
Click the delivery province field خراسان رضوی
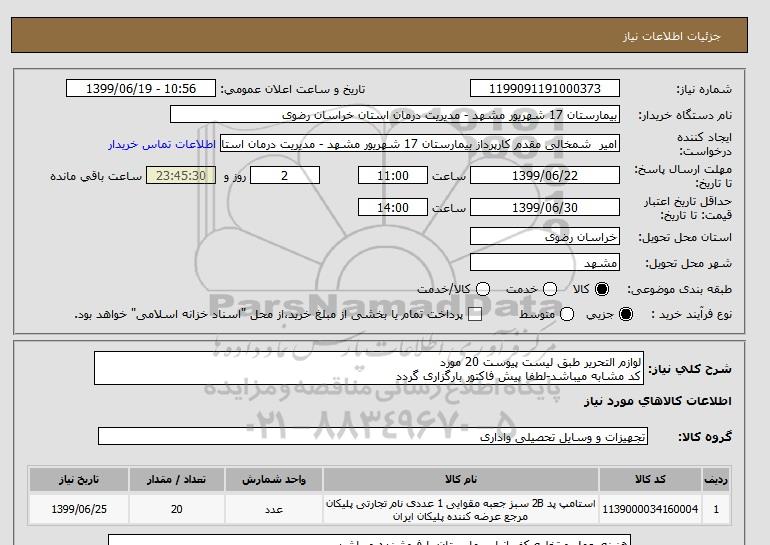tap(545, 237)
